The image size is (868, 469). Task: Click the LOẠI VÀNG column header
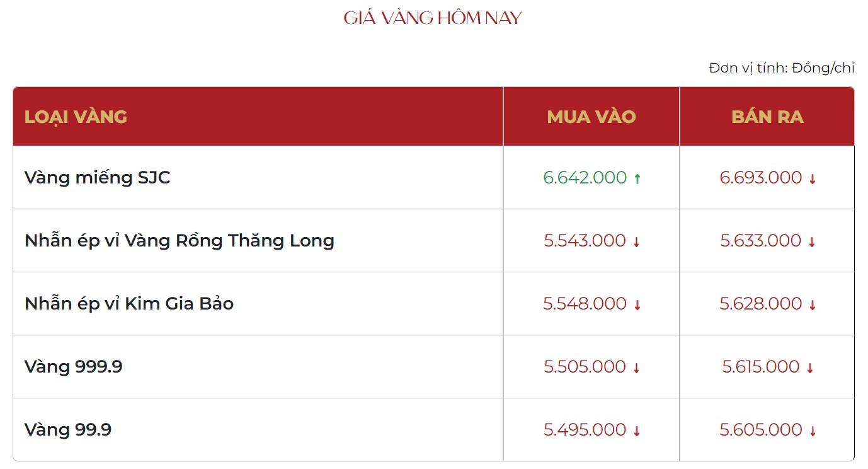76,117
